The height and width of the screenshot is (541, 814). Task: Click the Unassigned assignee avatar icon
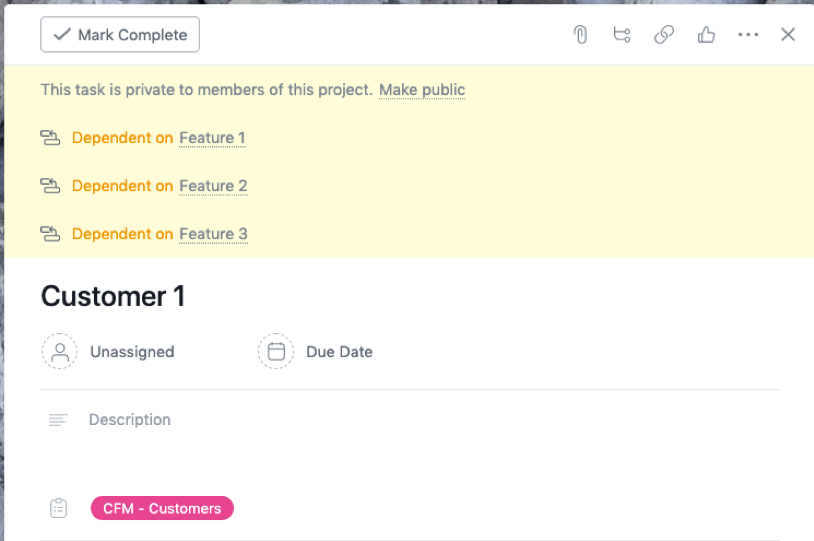59,352
